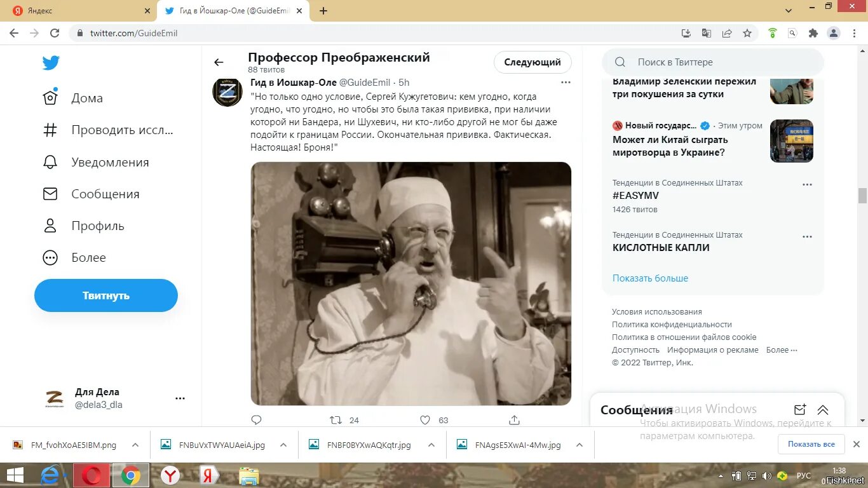Image resolution: width=868 pixels, height=488 pixels.
Task: Click install app icon in address bar
Action: point(686,33)
